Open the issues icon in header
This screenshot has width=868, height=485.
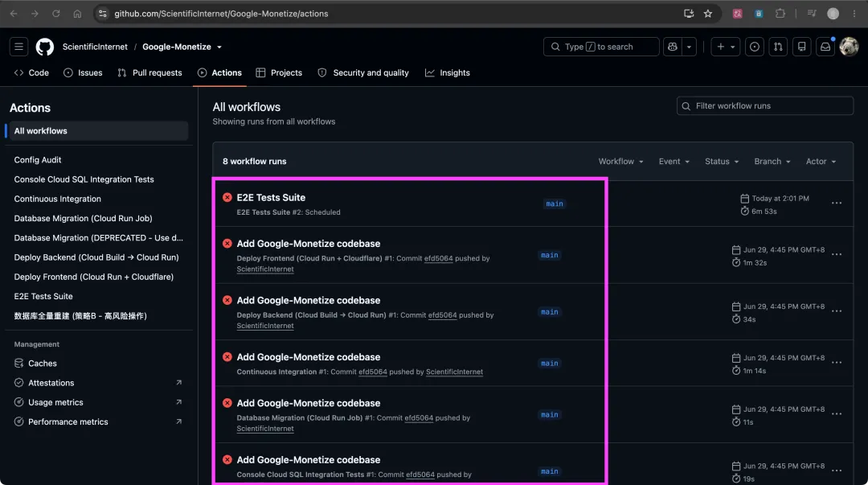(755, 47)
